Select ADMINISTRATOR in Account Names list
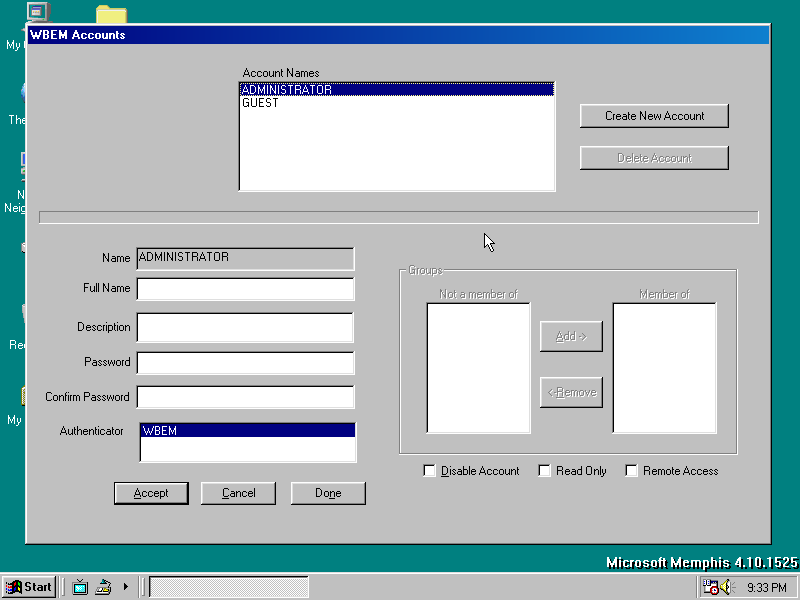Screen dimensions: 800x600 click(397, 89)
